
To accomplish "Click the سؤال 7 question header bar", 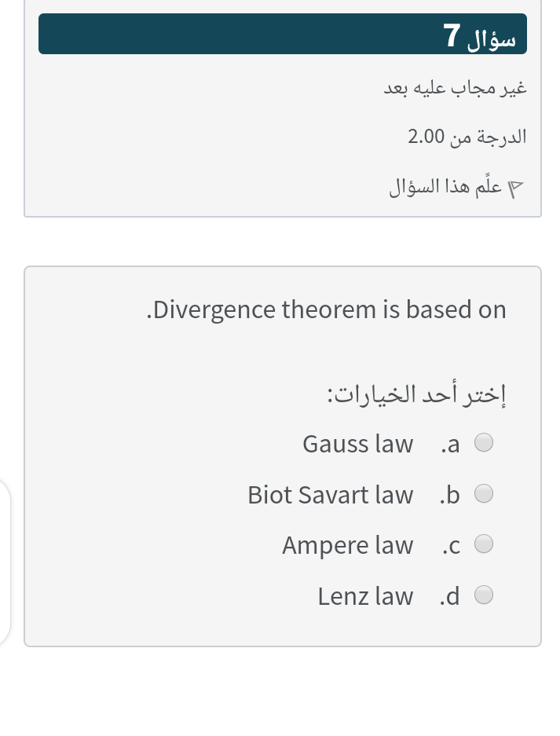I will pos(282,35).
